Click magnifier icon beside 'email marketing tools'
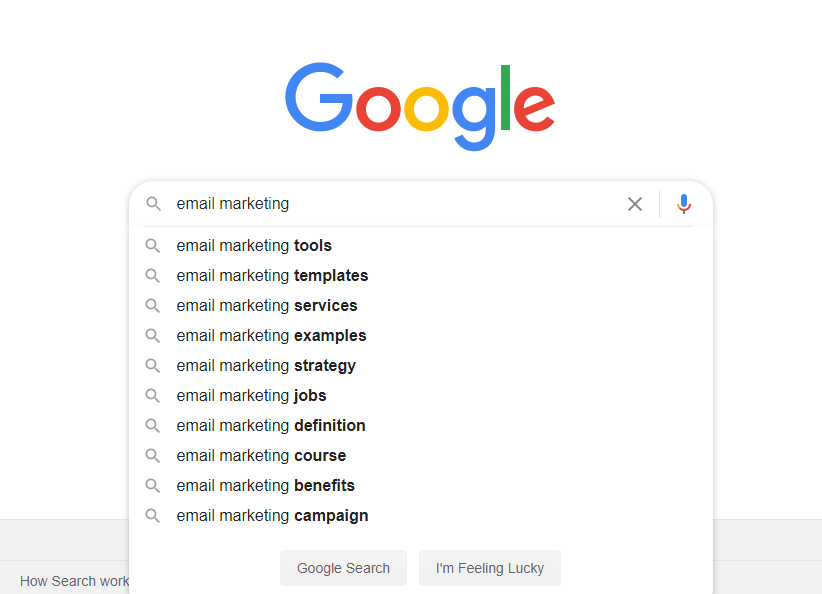Viewport: 822px width, 594px height. (153, 246)
